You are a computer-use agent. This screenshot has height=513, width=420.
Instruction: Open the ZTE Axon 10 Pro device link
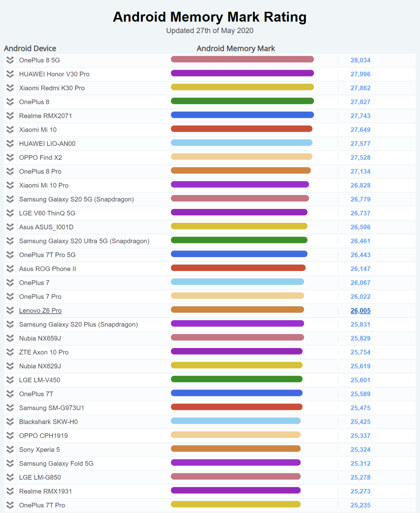pos(44,352)
